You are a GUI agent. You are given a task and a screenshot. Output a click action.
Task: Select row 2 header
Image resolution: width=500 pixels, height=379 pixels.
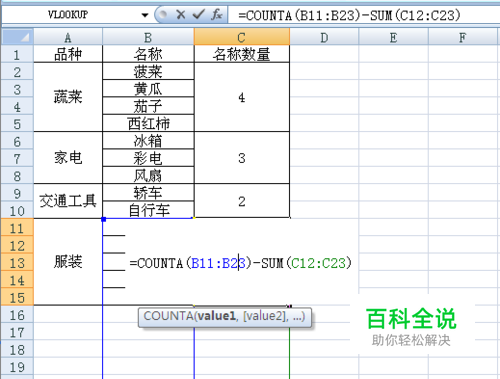pos(17,72)
